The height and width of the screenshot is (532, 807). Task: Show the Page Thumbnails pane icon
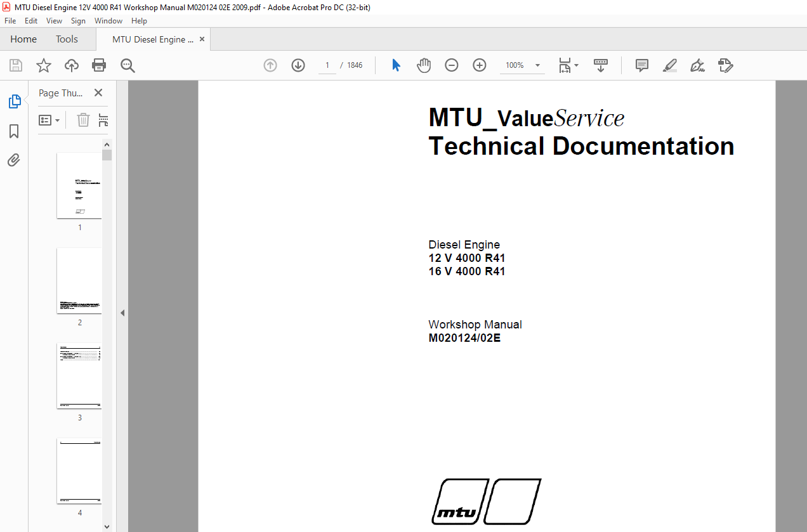tap(14, 101)
